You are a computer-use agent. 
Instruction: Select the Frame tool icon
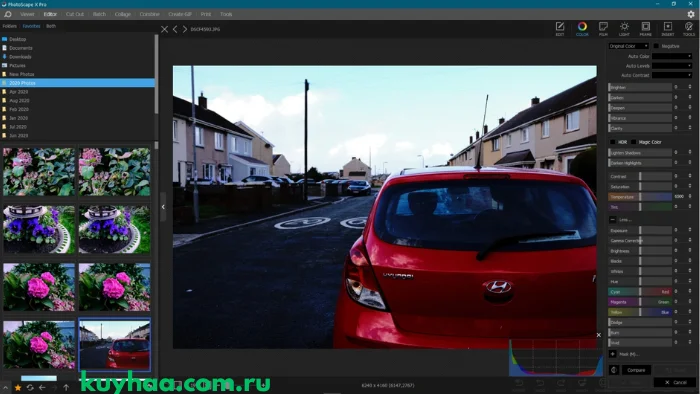pyautogui.click(x=646, y=29)
